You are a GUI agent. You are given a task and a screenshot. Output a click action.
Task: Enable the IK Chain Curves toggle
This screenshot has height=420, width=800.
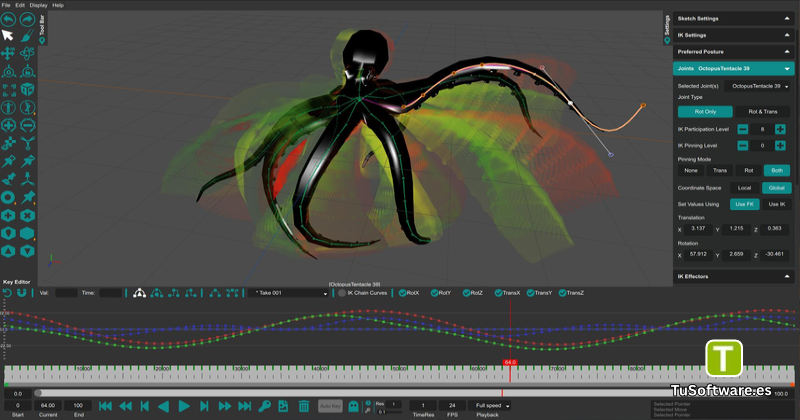coord(342,293)
